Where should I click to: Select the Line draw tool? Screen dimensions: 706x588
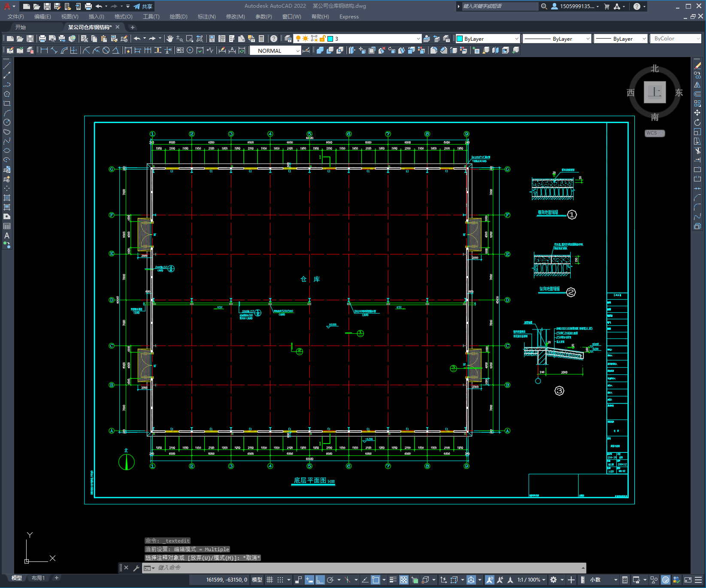click(7, 66)
